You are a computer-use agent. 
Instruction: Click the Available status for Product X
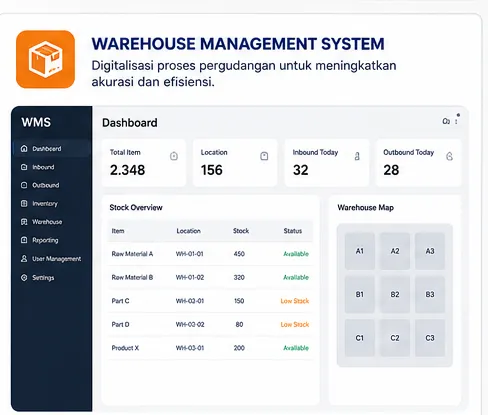pyautogui.click(x=296, y=348)
